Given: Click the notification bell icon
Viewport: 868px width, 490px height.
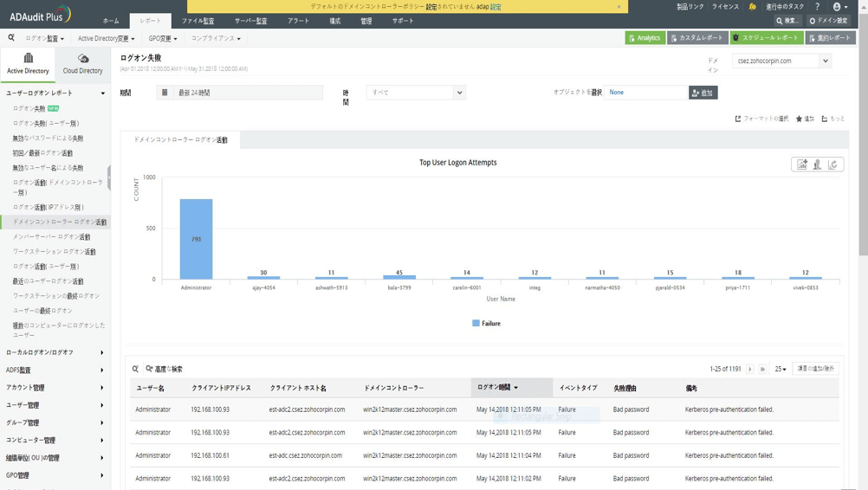Looking at the screenshot, I should tap(752, 7).
